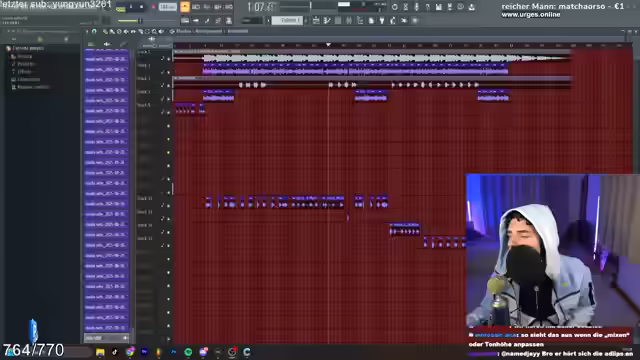Select the playlist Playback speaker tool
The height and width of the screenshot is (360, 640).
(x=161, y=31)
